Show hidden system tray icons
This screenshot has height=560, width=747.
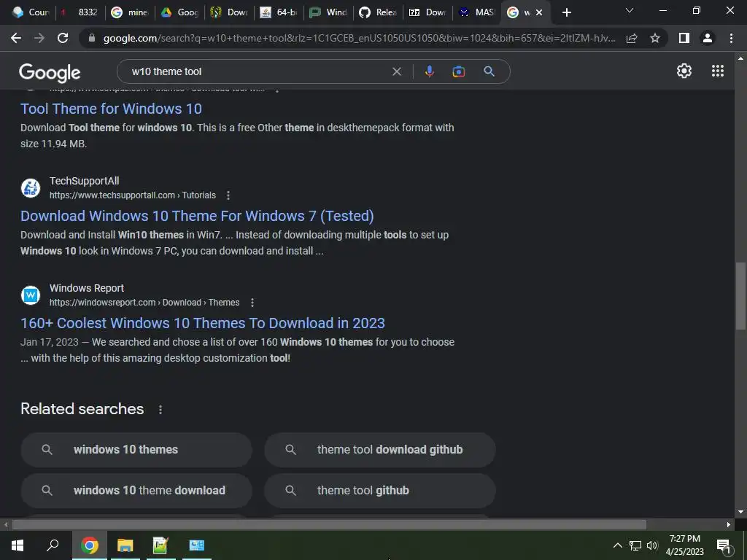617,545
